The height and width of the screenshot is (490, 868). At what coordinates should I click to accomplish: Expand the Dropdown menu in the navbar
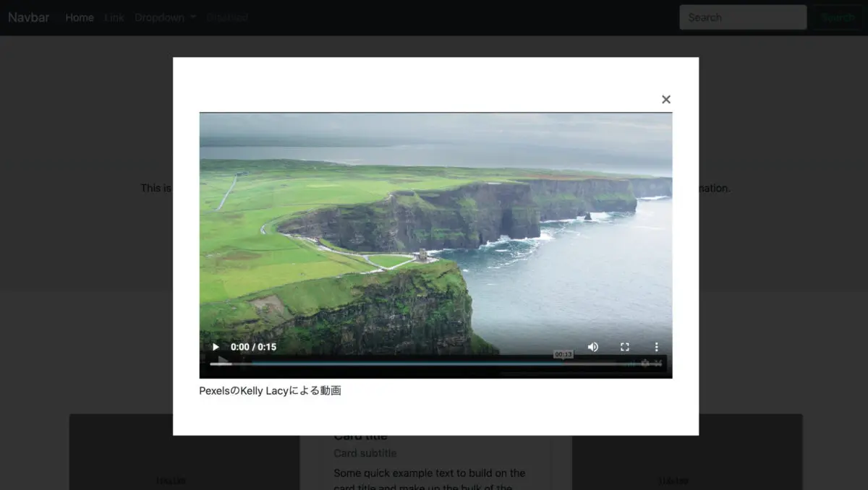(x=166, y=17)
